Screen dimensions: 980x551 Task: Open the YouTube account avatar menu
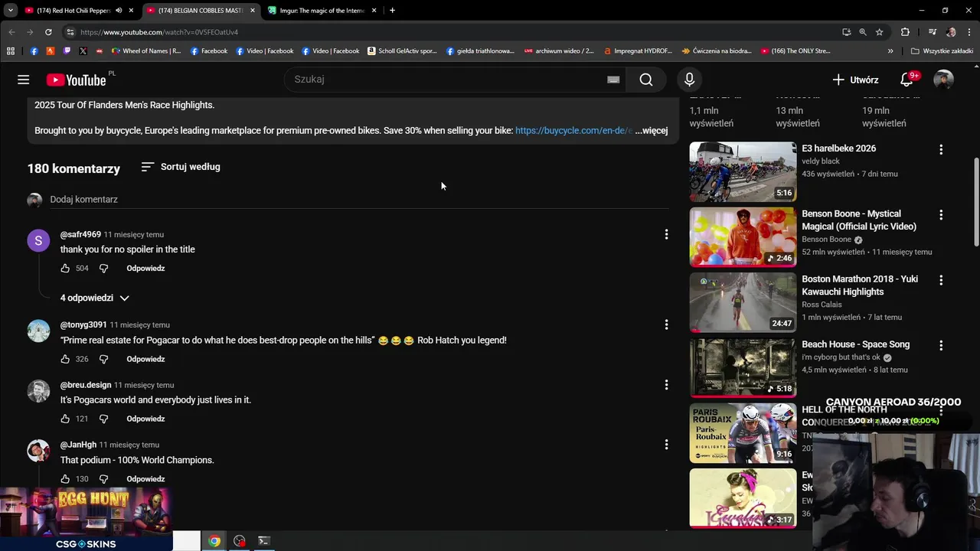(x=943, y=80)
